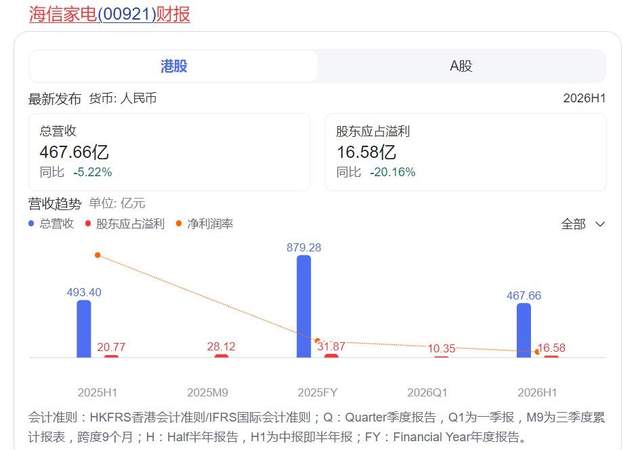Select the blue 2025H1 revenue bar 493.40
640x450 pixels.
[x=84, y=329]
